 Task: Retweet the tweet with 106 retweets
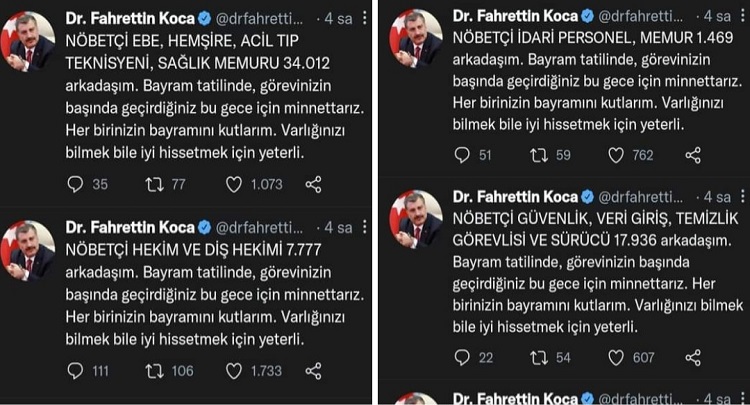[x=154, y=371]
